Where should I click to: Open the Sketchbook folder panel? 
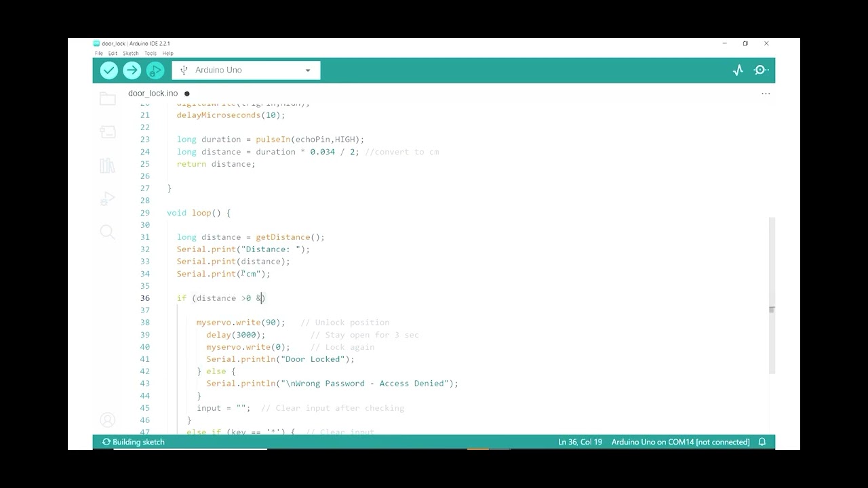107,99
